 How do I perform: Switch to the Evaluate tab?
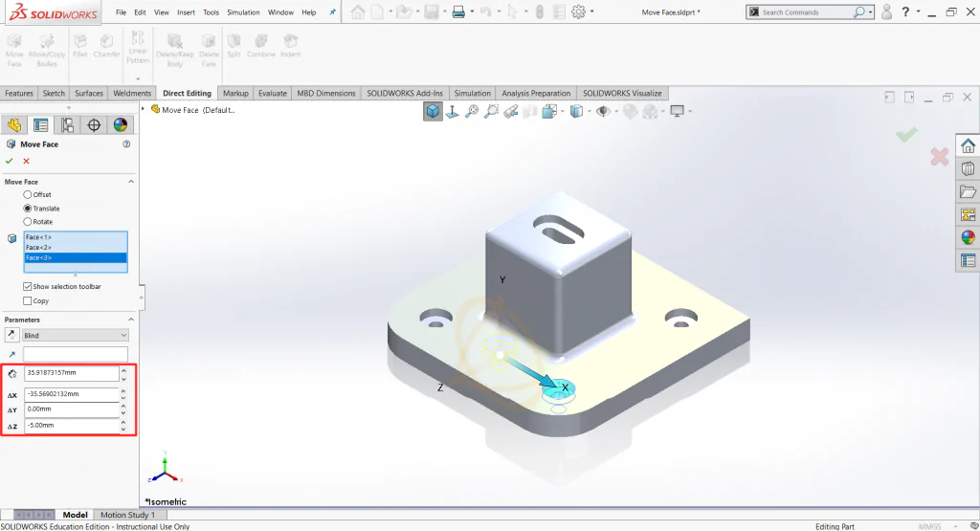(273, 93)
